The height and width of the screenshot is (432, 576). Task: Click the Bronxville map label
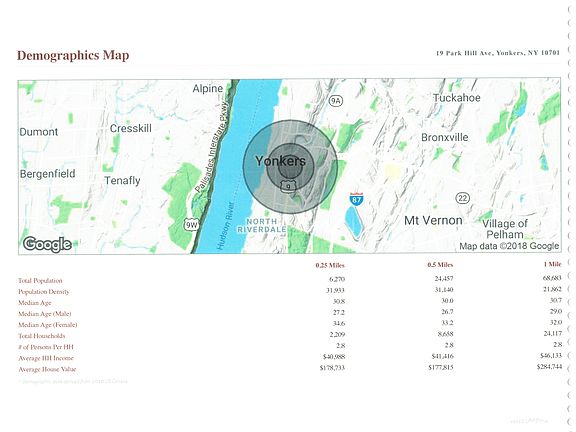tap(445, 137)
